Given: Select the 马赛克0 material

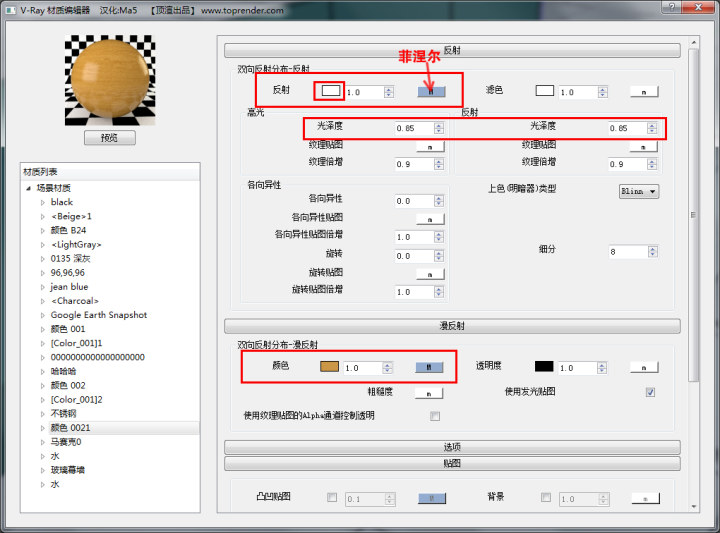Looking at the screenshot, I should [x=66, y=442].
